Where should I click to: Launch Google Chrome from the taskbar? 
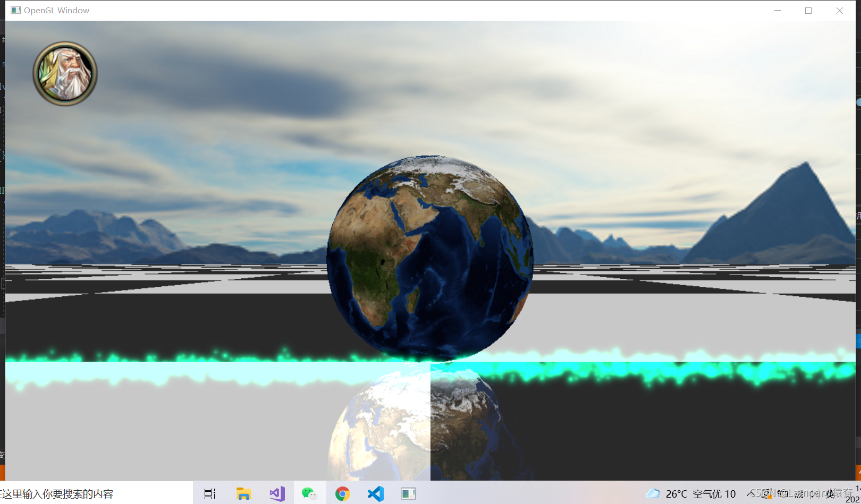pyautogui.click(x=343, y=493)
